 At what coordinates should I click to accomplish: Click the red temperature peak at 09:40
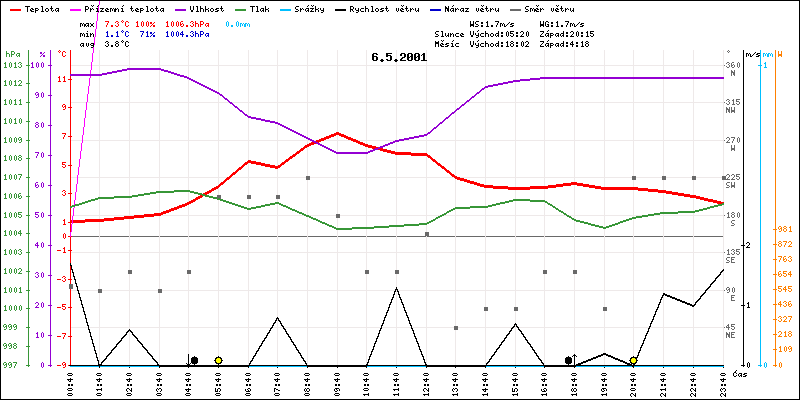click(x=337, y=133)
